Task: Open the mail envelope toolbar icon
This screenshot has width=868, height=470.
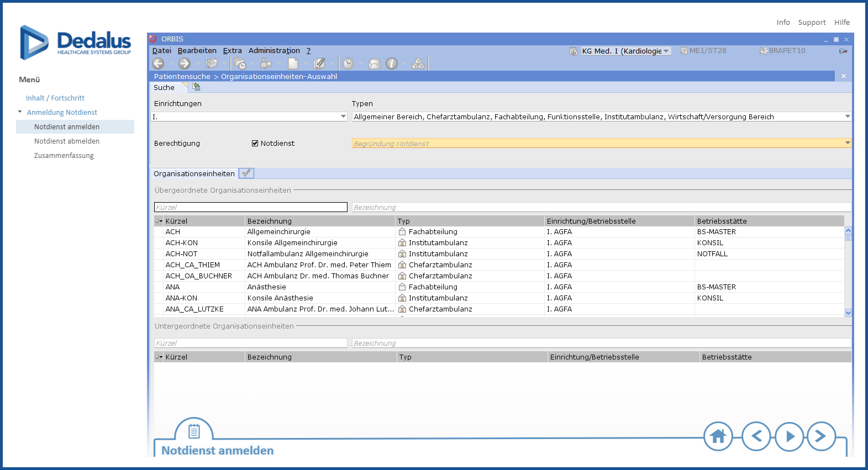Action: pyautogui.click(x=375, y=64)
